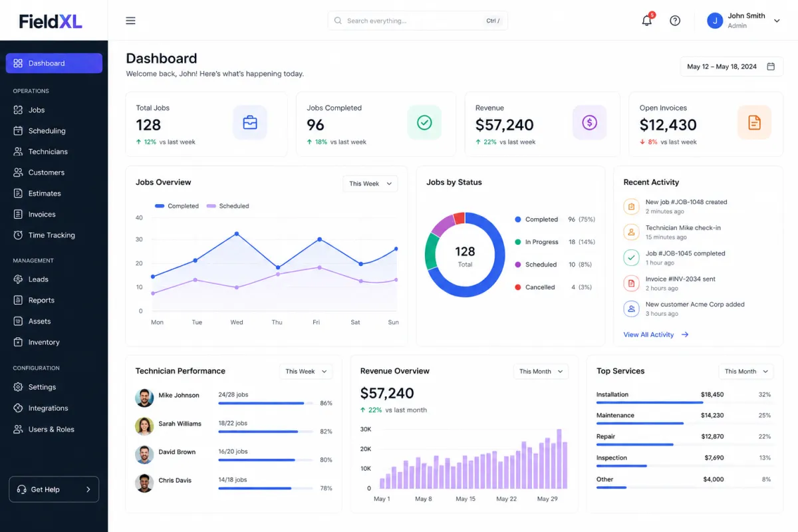Click Mike Johnson's performance progress bar
798x532 pixels.
click(266, 403)
